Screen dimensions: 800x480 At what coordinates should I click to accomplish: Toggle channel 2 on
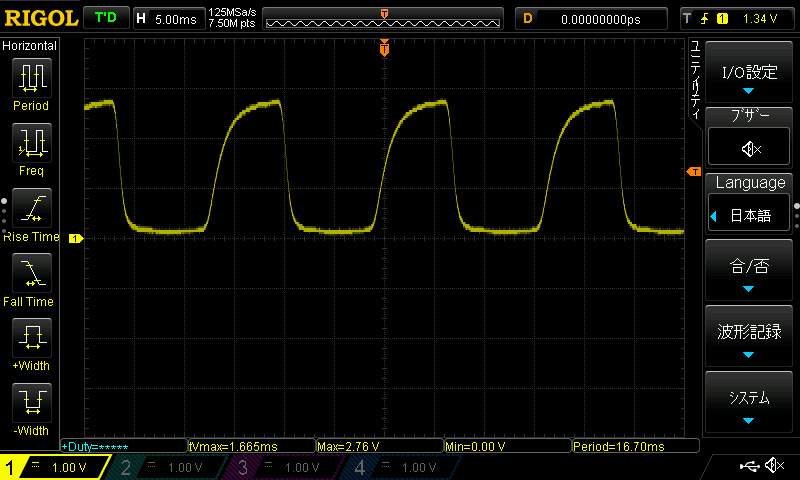point(165,467)
